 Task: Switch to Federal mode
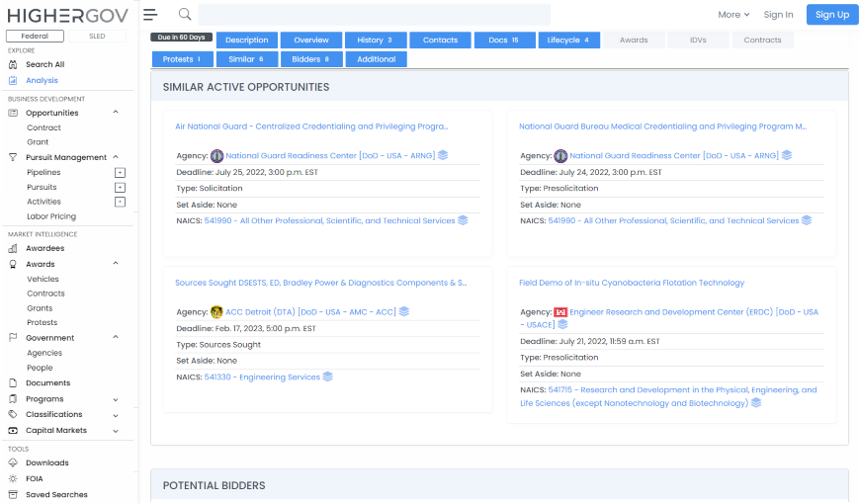[35, 37]
